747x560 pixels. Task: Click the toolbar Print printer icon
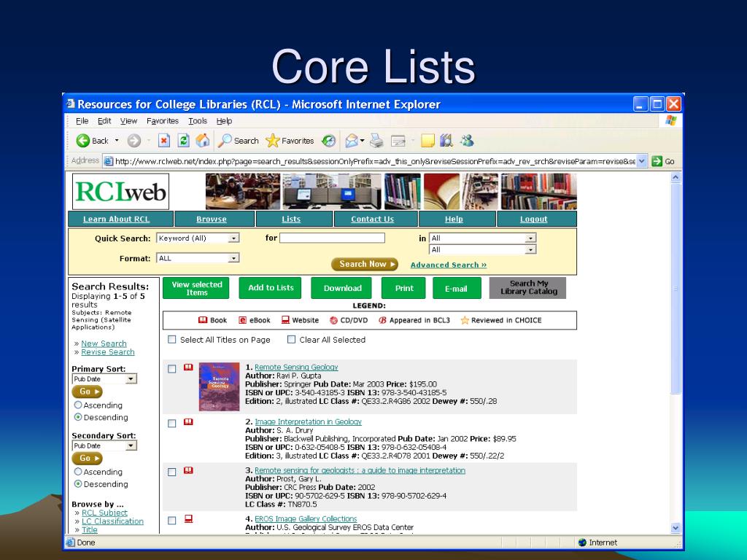point(377,141)
